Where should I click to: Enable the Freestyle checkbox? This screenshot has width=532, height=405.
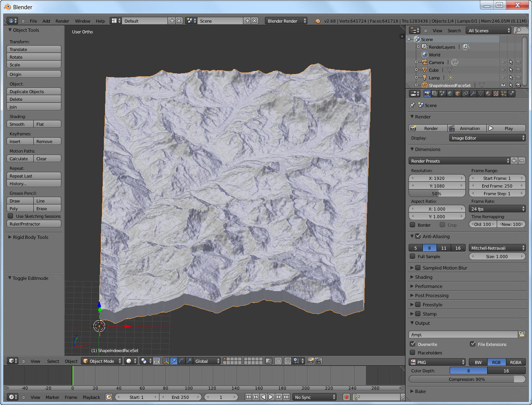pyautogui.click(x=418, y=305)
